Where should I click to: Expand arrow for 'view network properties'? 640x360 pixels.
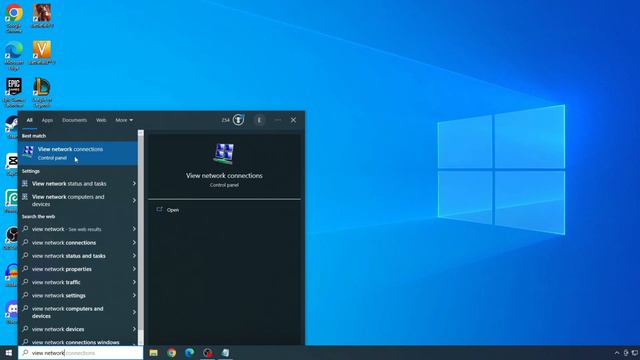click(134, 269)
